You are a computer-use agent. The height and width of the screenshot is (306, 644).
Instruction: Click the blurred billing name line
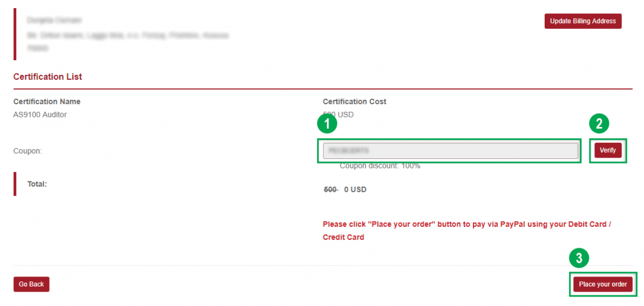click(54, 21)
